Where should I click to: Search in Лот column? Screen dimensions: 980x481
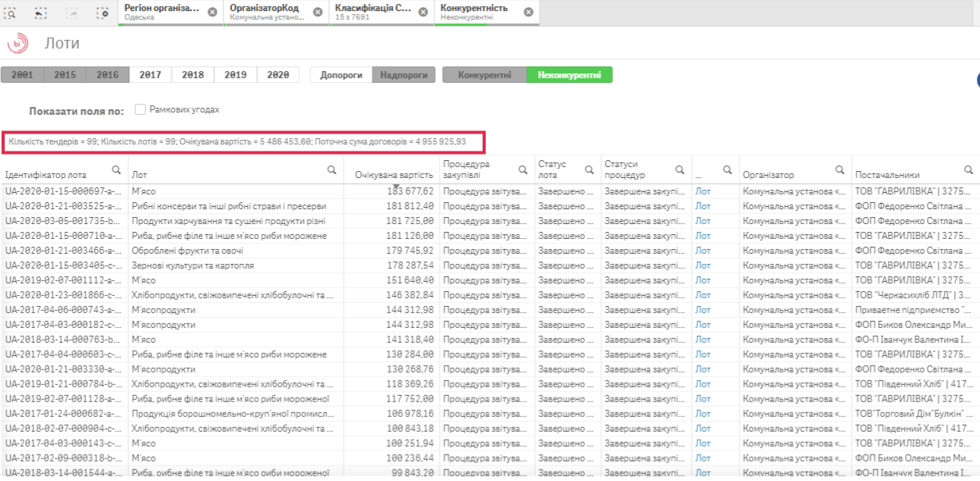coord(332,170)
